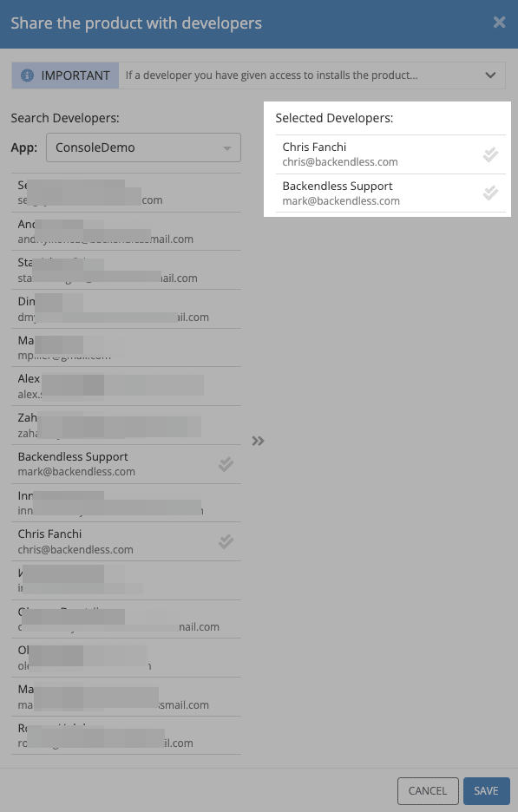Select Backendless Support in search developers list
518x812 pixels.
pos(126,464)
